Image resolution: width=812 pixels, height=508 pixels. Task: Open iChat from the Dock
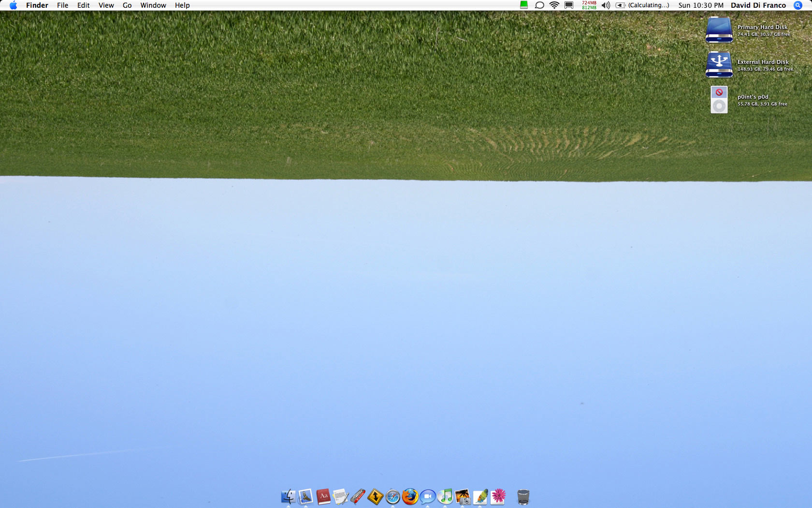pyautogui.click(x=428, y=496)
